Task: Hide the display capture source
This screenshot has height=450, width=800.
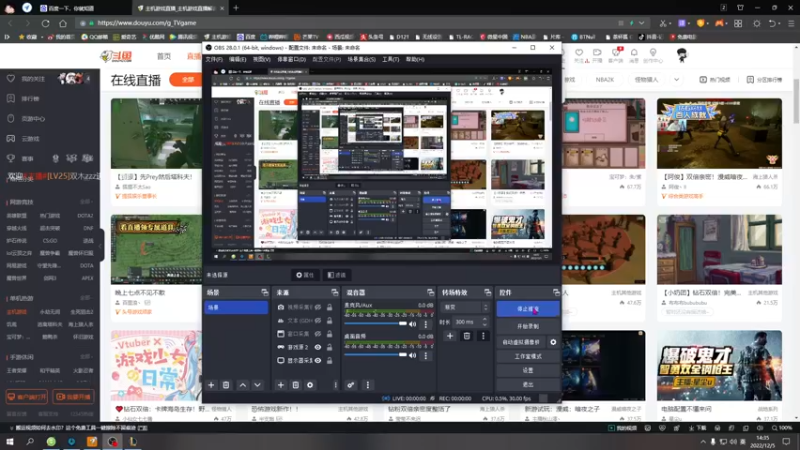Action: [317, 360]
